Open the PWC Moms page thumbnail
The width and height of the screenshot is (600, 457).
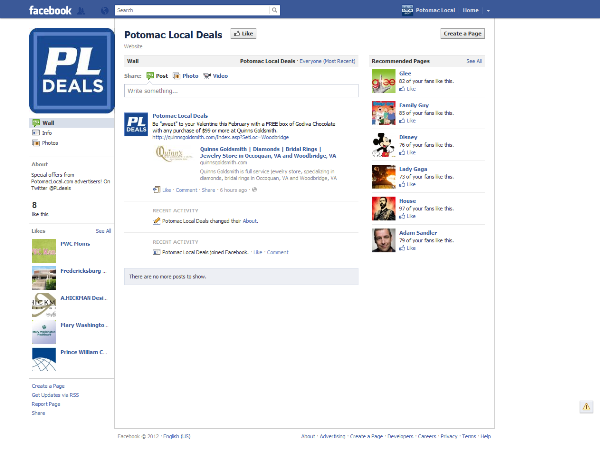44,251
